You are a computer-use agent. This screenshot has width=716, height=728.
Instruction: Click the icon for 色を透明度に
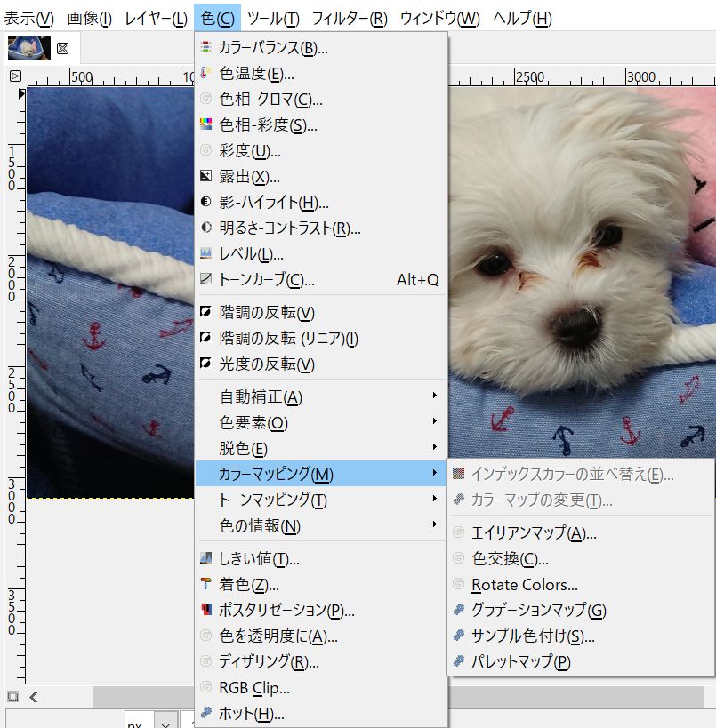(205, 636)
